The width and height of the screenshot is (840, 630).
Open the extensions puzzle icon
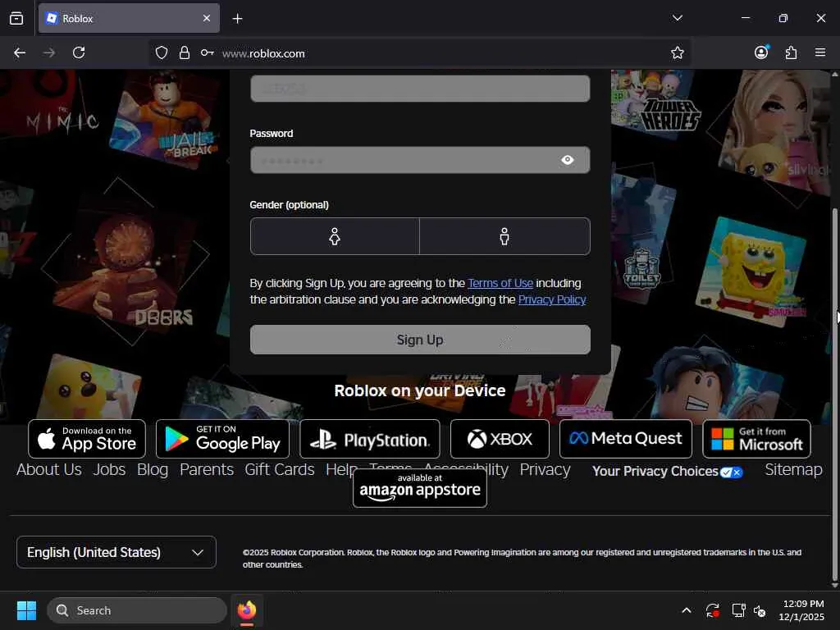[x=791, y=52]
